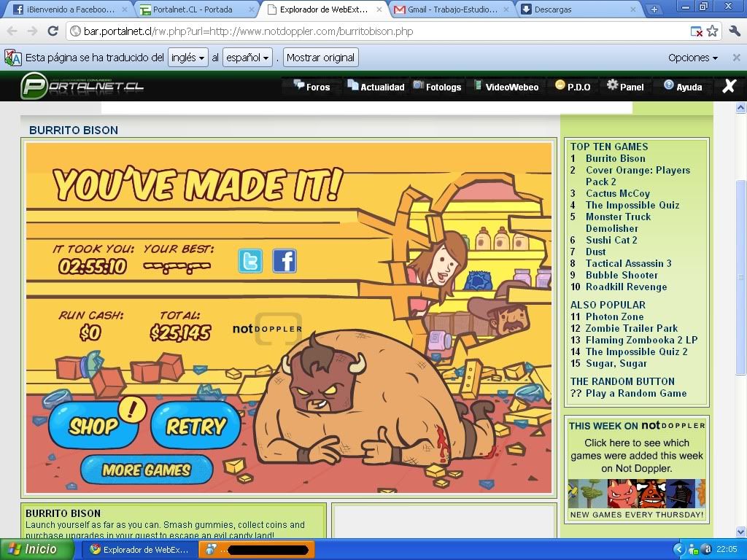
Task: Open Monster Truck Demolisher link
Action: click(619, 222)
